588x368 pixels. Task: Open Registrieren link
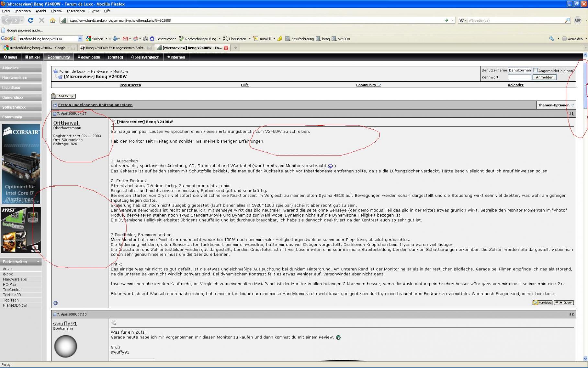coord(130,85)
